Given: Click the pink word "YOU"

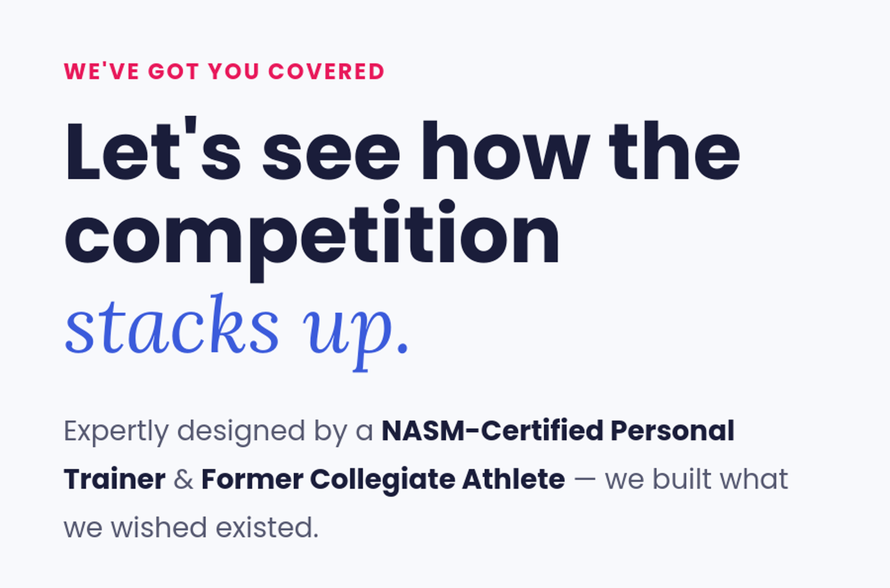Looking at the screenshot, I should coord(234,71).
